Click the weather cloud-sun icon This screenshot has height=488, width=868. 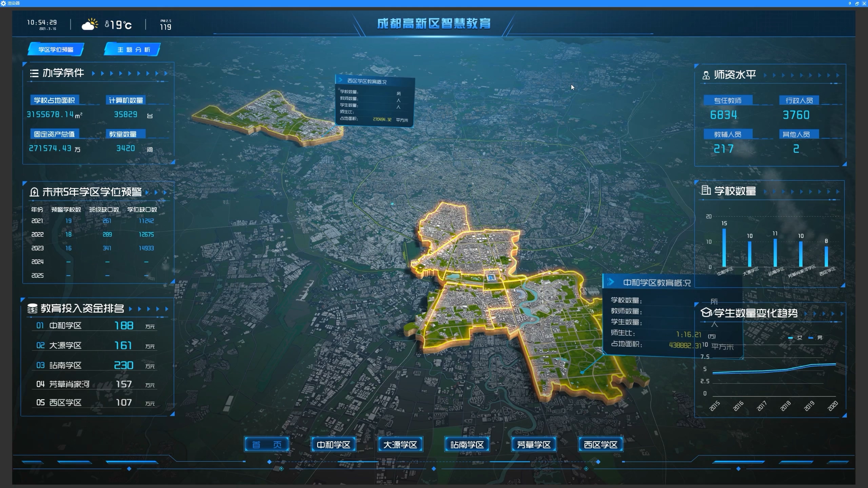(x=90, y=24)
